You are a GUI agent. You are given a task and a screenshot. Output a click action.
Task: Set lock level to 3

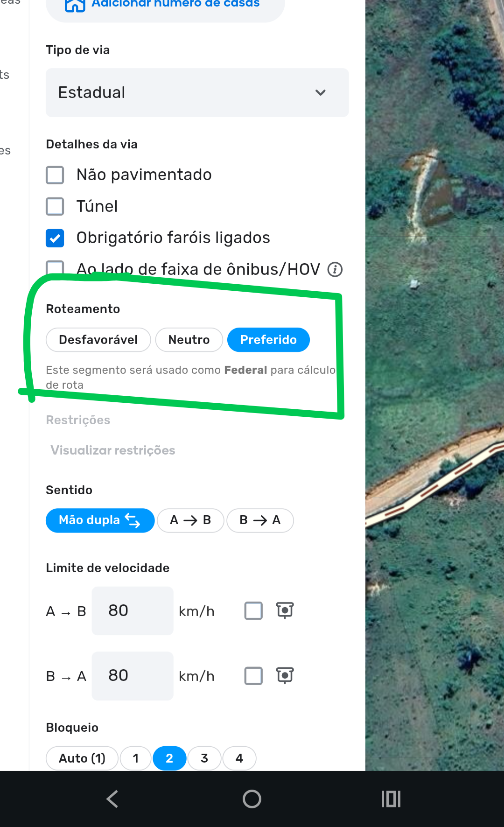click(204, 758)
